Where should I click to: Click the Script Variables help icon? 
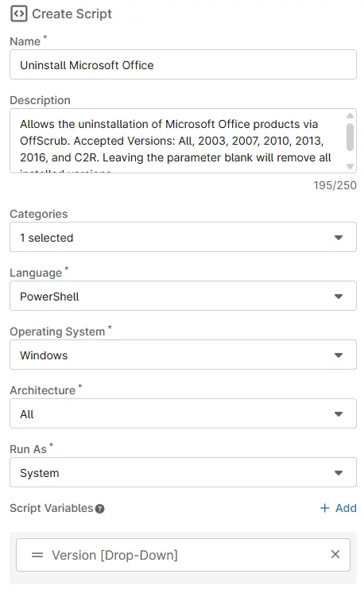[x=99, y=509]
